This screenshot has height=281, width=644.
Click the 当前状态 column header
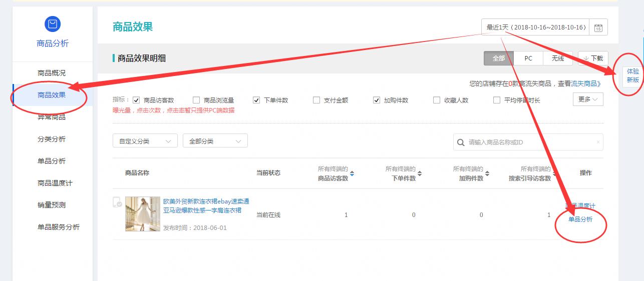pyautogui.click(x=268, y=173)
